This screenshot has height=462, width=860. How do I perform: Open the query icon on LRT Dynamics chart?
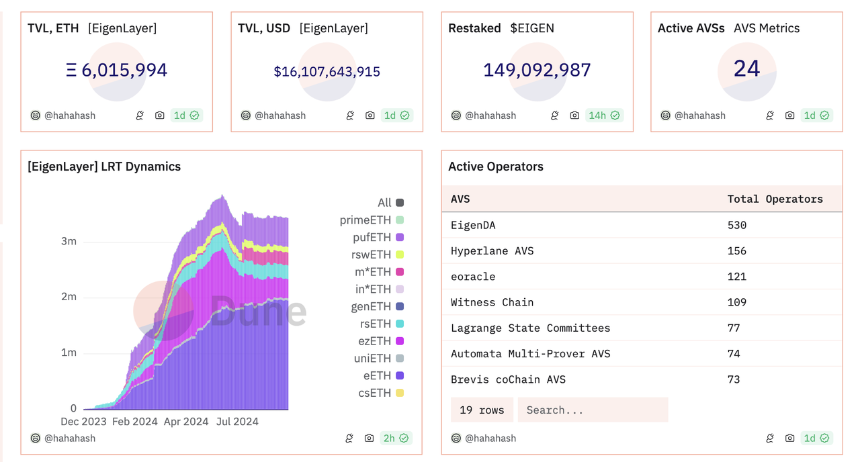pos(349,438)
